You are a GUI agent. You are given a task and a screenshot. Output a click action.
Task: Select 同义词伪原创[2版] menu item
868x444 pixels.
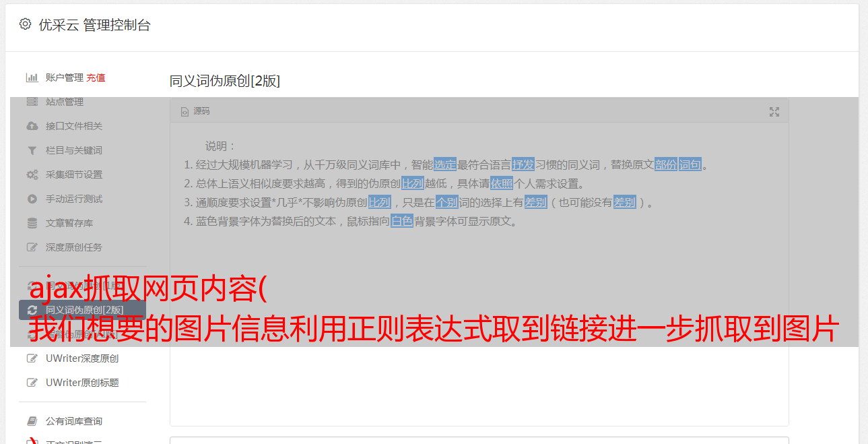[x=82, y=310]
